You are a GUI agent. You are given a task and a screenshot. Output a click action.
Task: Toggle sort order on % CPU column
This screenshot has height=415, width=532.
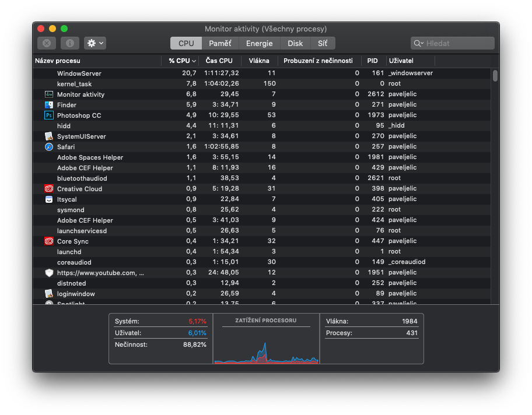(181, 61)
